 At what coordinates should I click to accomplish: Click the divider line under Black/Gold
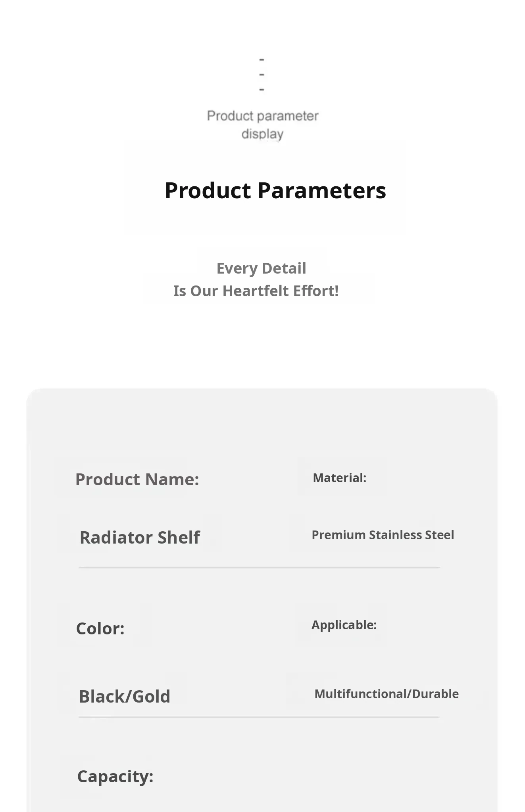(x=259, y=717)
